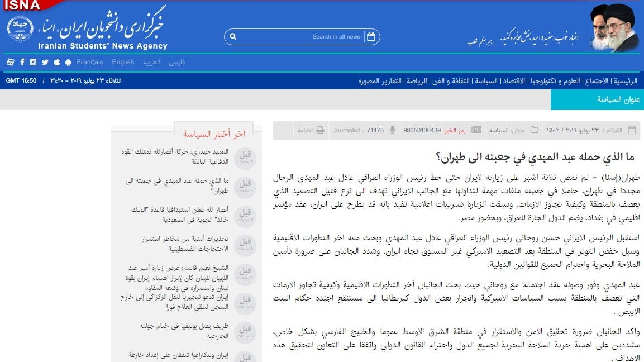Click the magnifier search icon
The height and width of the screenshot is (362, 644).
click(x=233, y=37)
